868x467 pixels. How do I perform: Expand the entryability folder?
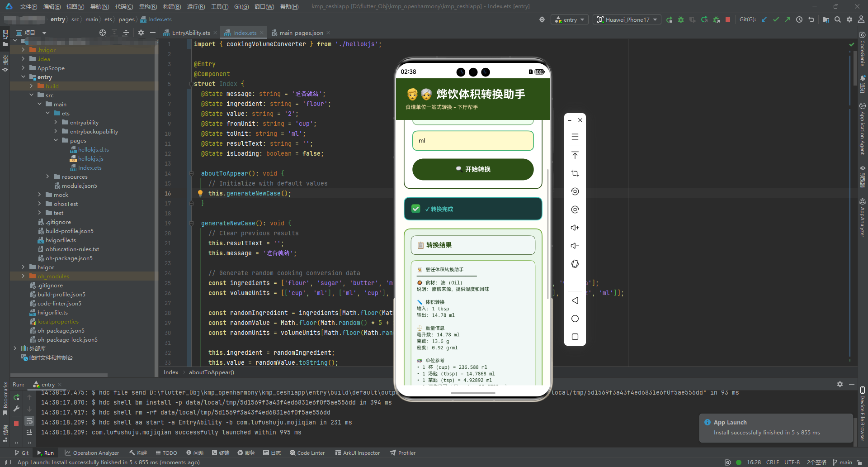[x=56, y=122]
